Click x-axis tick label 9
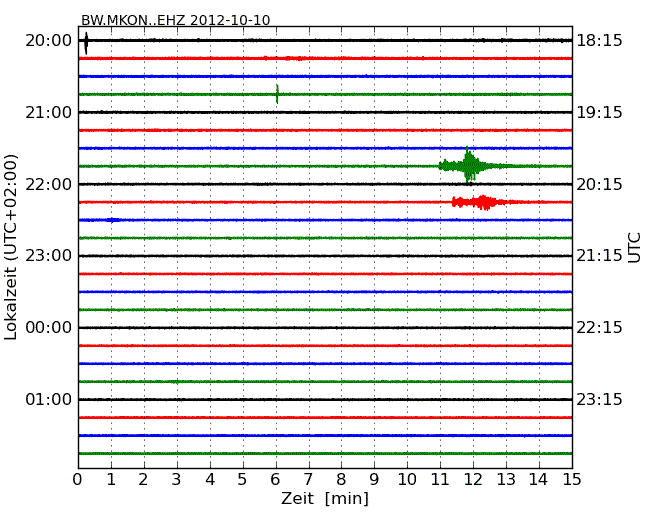The width and height of the screenshot is (650, 520). [x=374, y=480]
